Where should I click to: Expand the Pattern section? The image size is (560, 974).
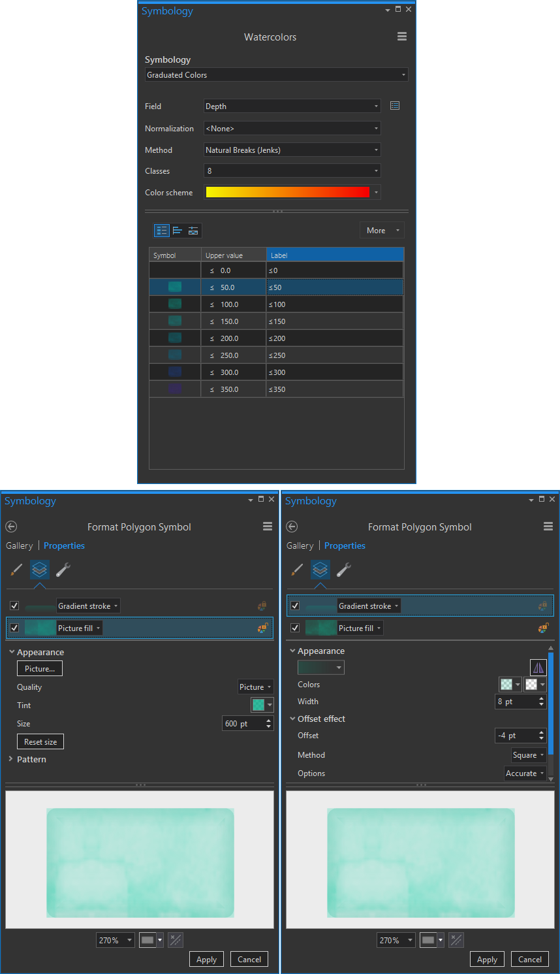[11, 759]
